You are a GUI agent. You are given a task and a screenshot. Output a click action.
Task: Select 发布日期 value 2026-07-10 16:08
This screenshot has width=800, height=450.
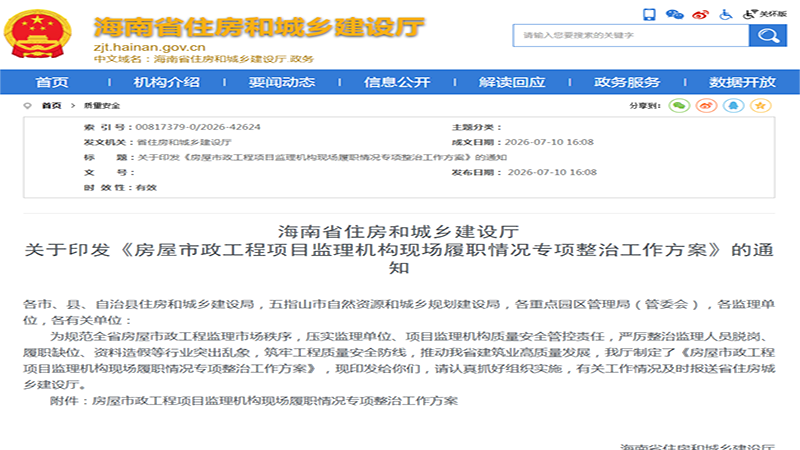point(552,172)
